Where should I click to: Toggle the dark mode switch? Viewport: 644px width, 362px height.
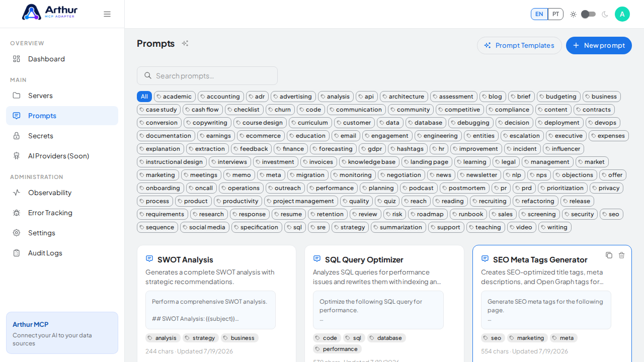point(589,14)
